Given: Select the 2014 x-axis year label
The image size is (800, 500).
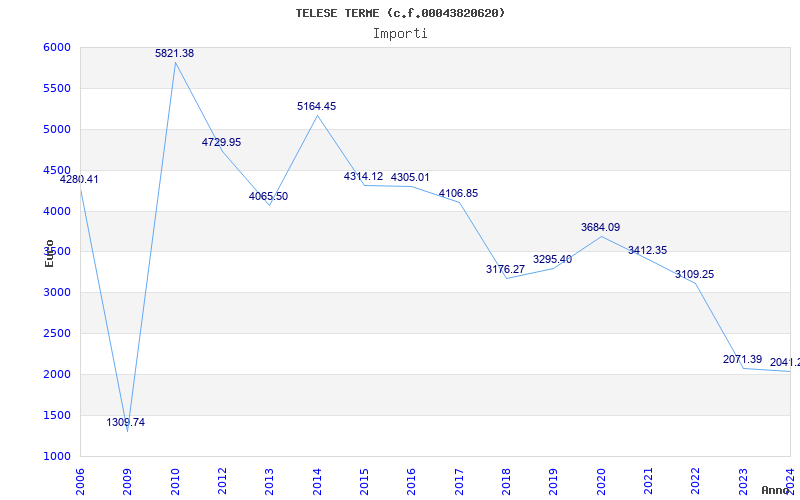Looking at the screenshot, I should point(317,480).
